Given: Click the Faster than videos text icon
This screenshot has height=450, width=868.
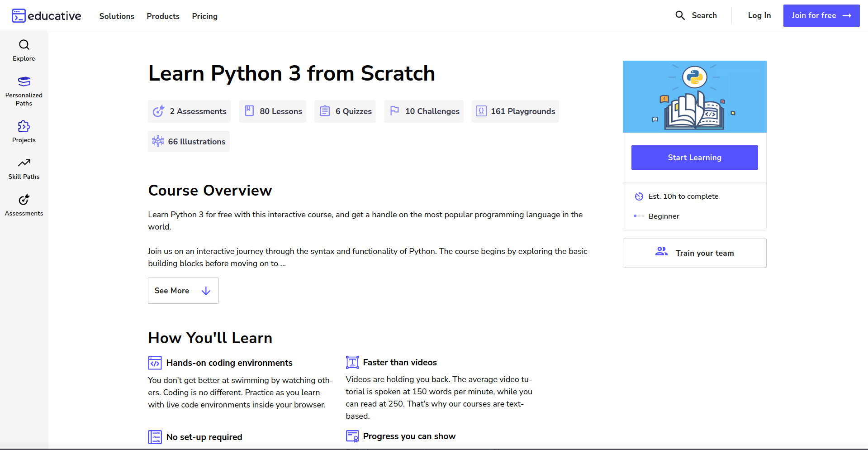Looking at the screenshot, I should 352,362.
